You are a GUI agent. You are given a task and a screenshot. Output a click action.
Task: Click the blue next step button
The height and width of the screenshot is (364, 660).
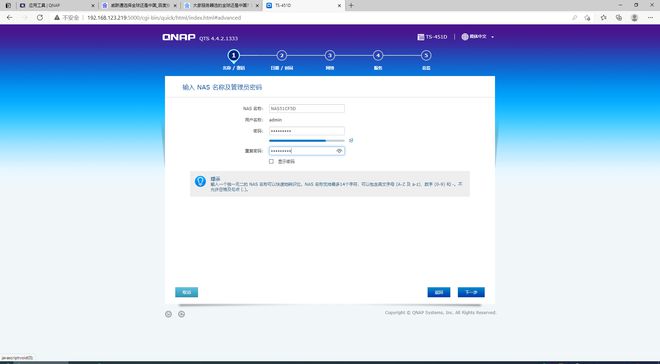pyautogui.click(x=471, y=292)
